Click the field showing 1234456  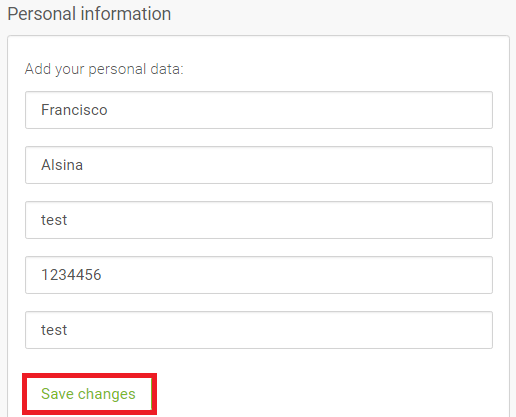click(x=259, y=275)
